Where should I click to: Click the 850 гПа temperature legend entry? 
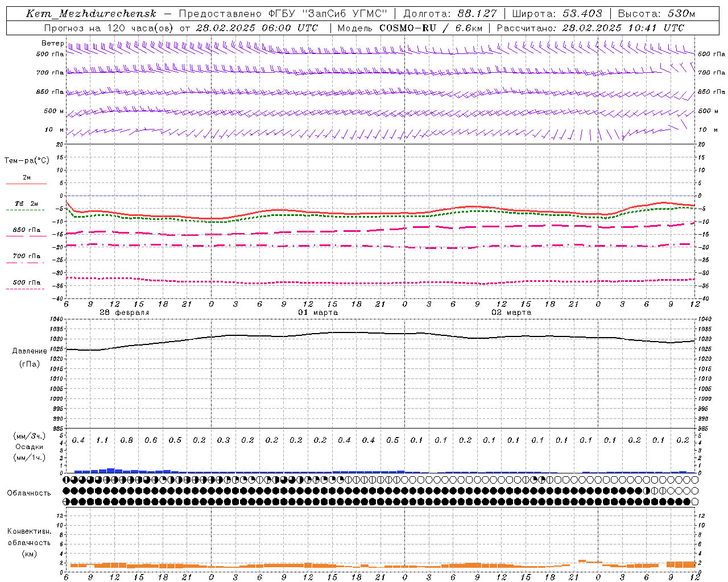click(27, 230)
